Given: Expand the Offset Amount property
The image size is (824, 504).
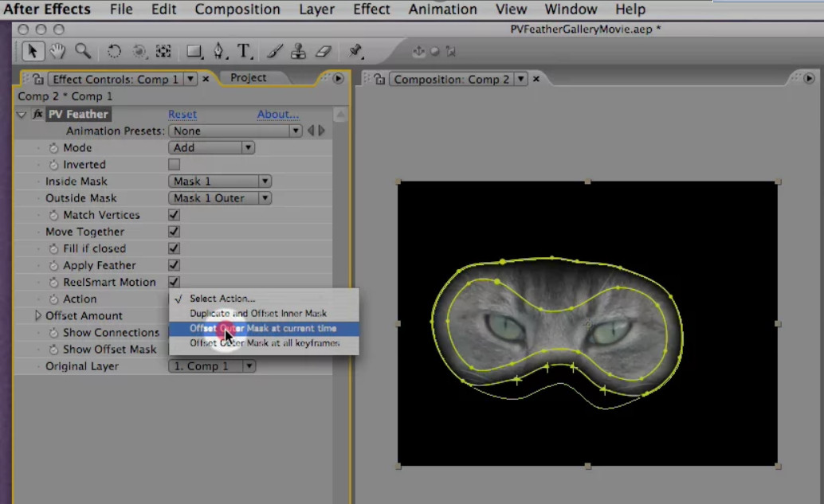Looking at the screenshot, I should [x=37, y=315].
